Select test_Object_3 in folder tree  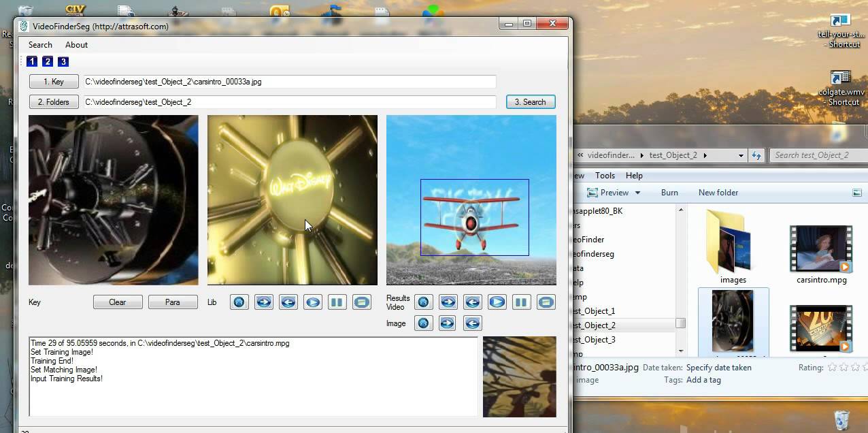tap(594, 340)
